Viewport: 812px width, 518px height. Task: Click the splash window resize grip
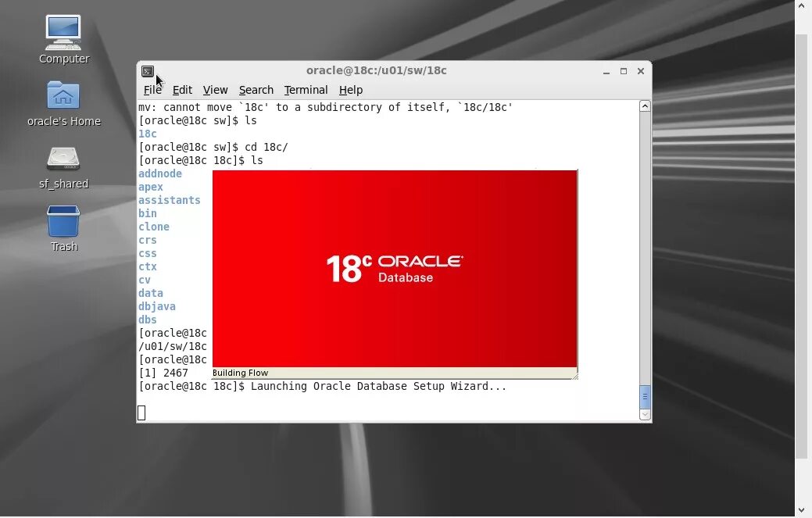tap(574, 377)
